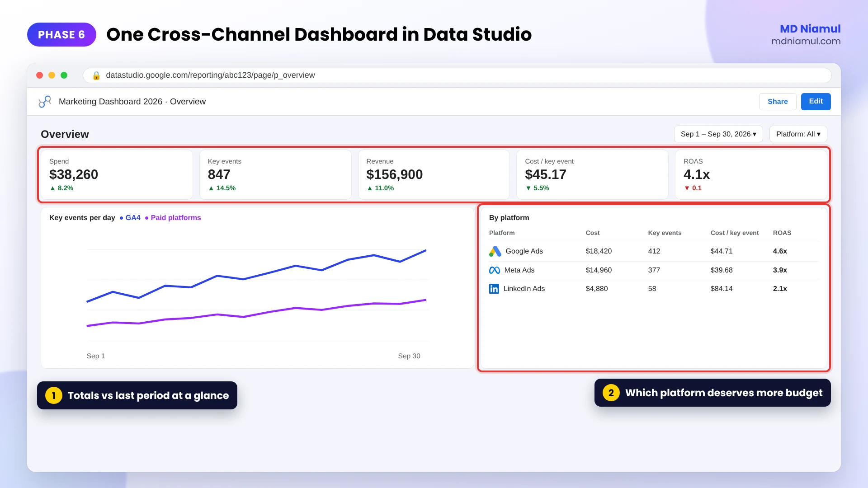Click the Marketing Dashboard 2026 · Overview title
This screenshot has height=488, width=868.
(x=132, y=102)
